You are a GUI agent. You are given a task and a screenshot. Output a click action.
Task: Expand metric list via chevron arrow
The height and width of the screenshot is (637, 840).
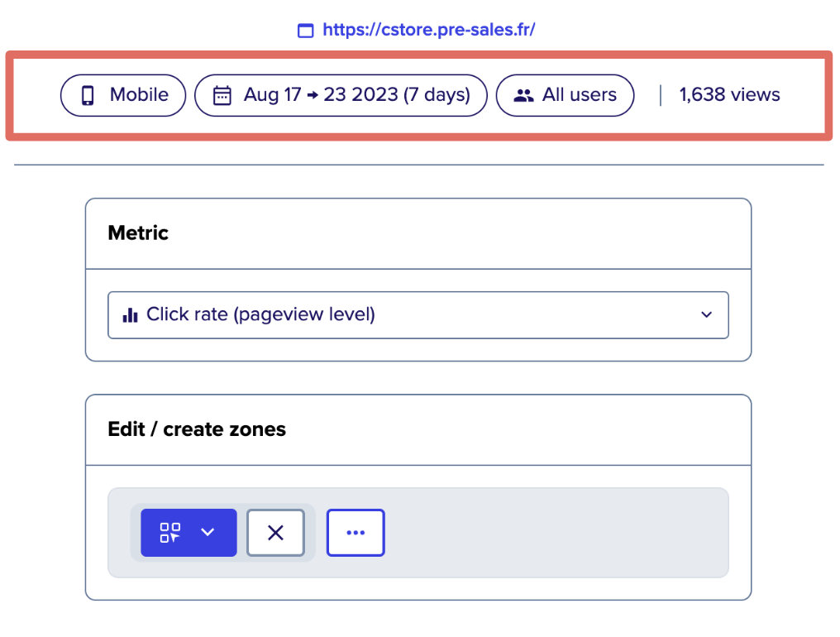tap(707, 314)
